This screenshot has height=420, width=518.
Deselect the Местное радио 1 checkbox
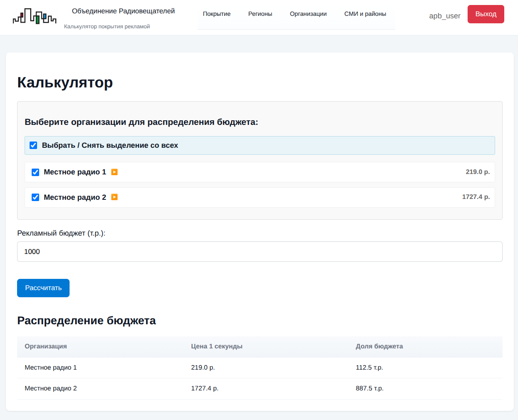[35, 172]
